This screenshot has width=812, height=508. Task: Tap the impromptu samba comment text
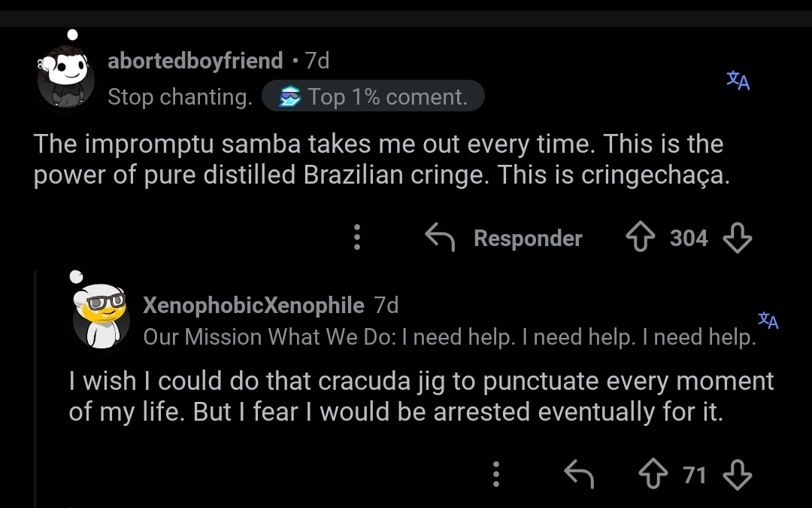378,159
